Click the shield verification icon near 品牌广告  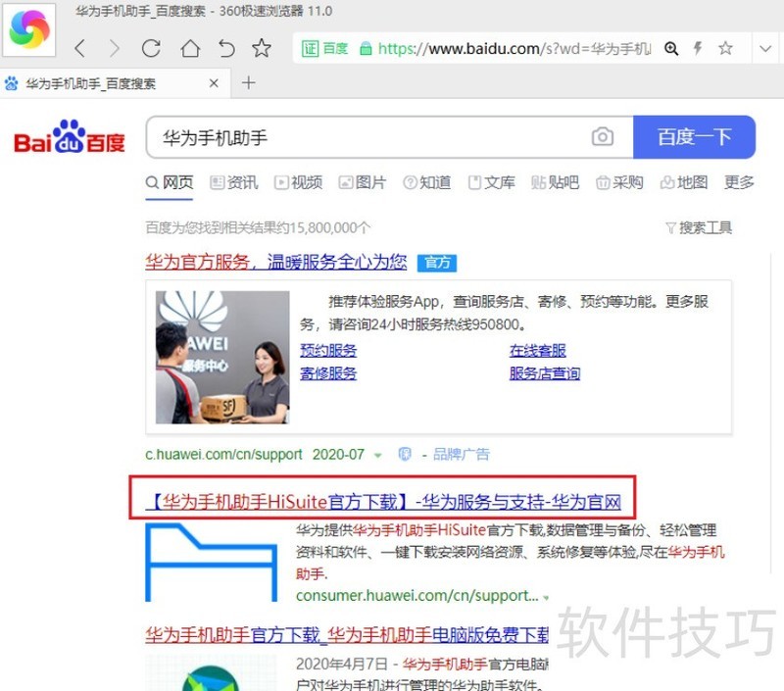point(405,454)
